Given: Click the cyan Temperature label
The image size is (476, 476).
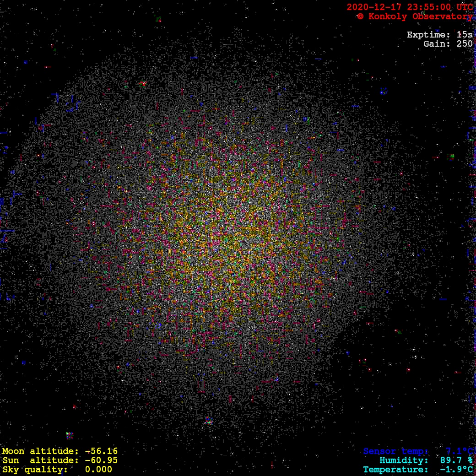Looking at the screenshot, I should tap(395, 470).
